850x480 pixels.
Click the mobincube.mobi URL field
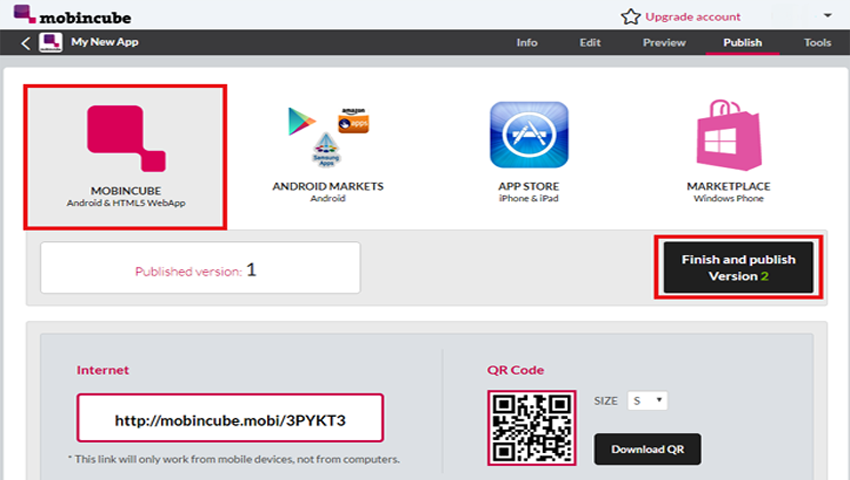230,420
